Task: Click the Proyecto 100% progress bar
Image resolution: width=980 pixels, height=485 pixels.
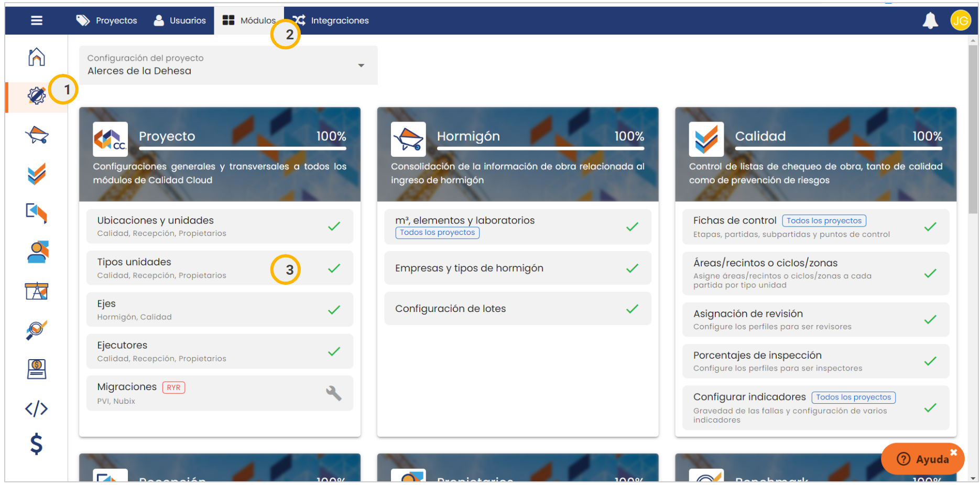Action: [x=242, y=149]
